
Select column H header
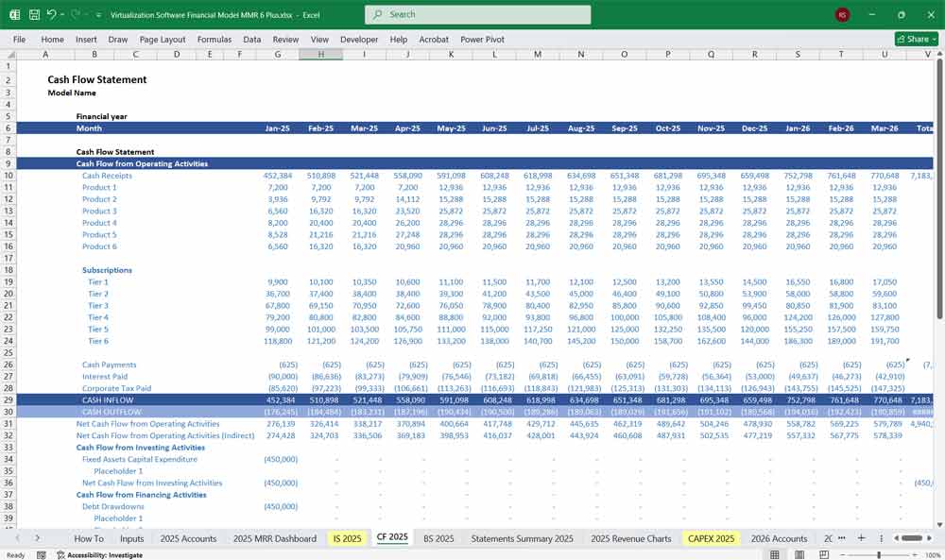click(x=320, y=54)
